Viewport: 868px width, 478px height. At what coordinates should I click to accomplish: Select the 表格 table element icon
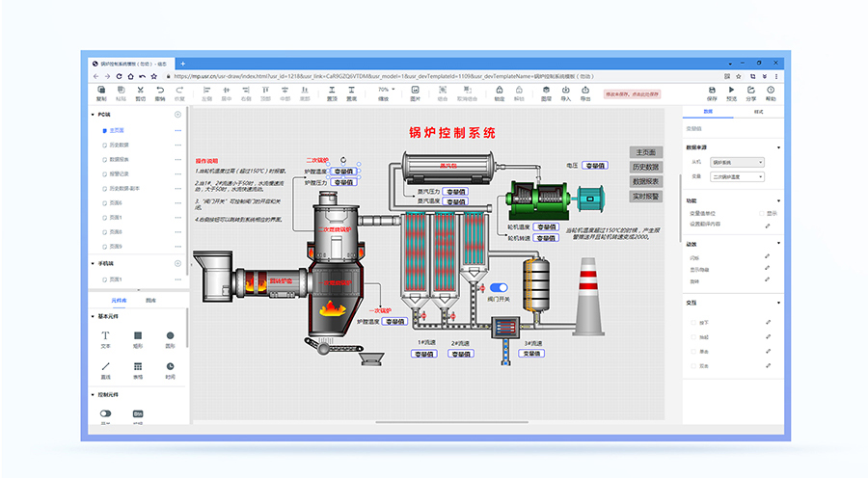point(138,367)
